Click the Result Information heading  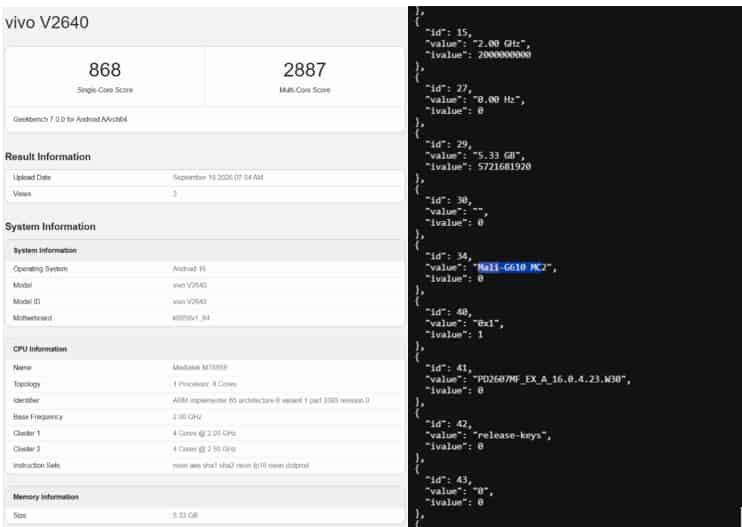(x=48, y=157)
